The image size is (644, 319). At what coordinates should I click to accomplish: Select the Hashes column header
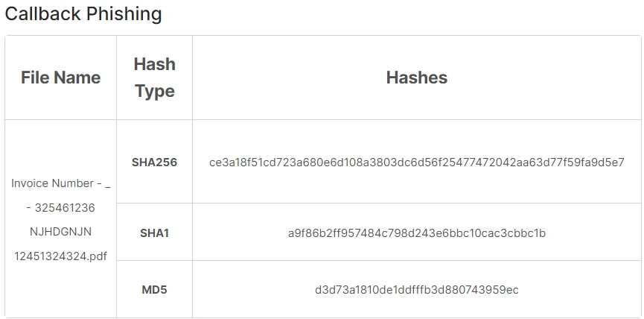coord(416,78)
